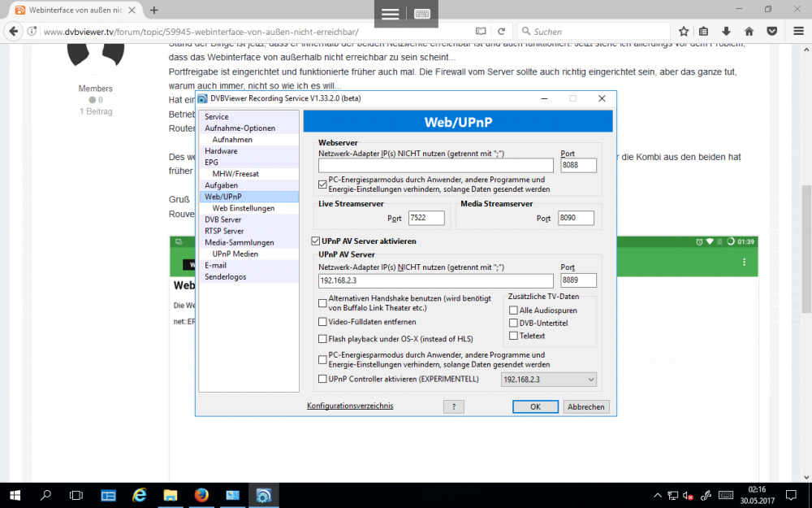Open the remote session menu at top
The width and height of the screenshot is (812, 508).
point(390,14)
